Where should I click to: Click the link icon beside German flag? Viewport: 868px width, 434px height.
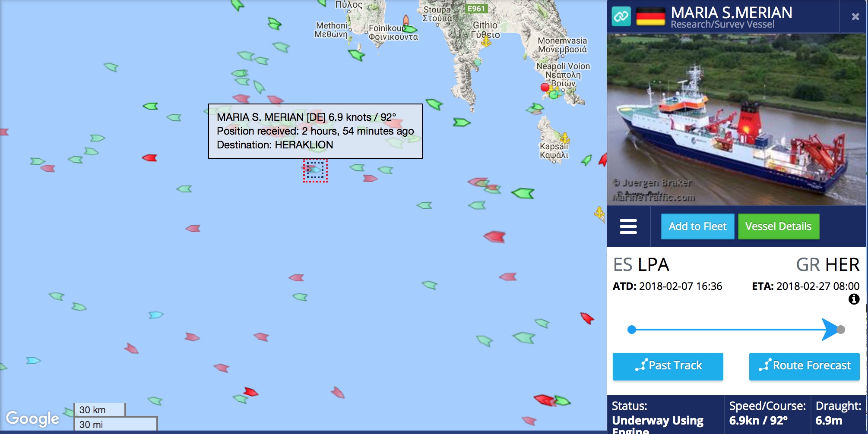pos(621,16)
